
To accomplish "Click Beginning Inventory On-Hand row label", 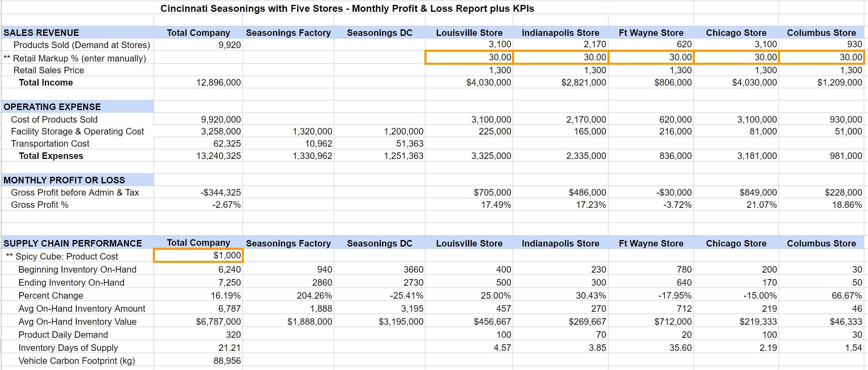I will pyautogui.click(x=77, y=269).
